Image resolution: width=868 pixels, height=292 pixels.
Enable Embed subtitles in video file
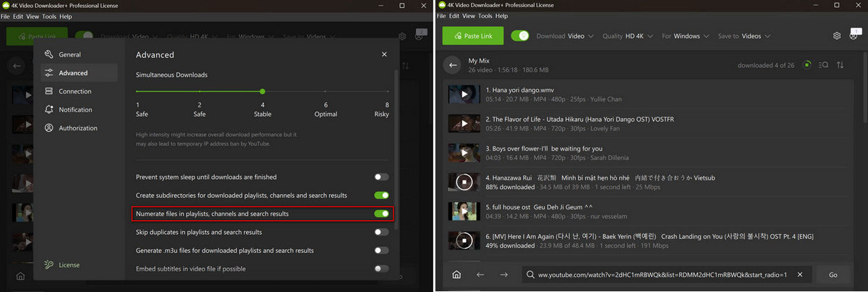point(381,269)
